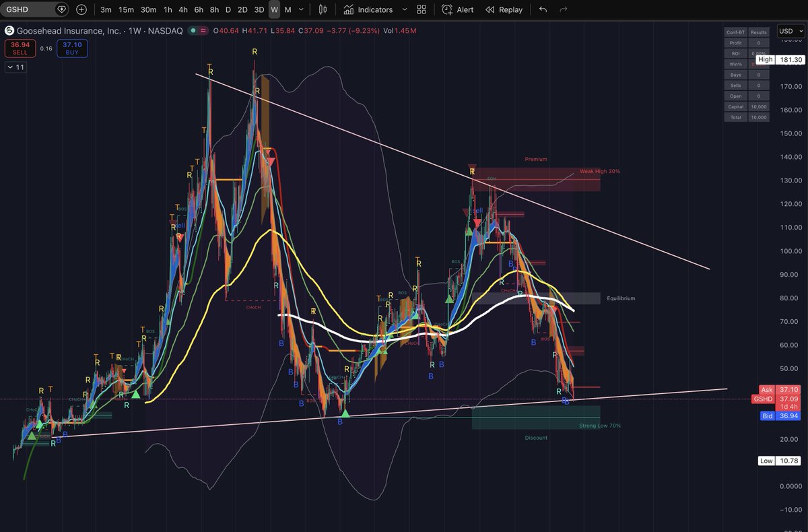The image size is (808, 532).
Task: Click the Win% row label
Action: [x=735, y=64]
